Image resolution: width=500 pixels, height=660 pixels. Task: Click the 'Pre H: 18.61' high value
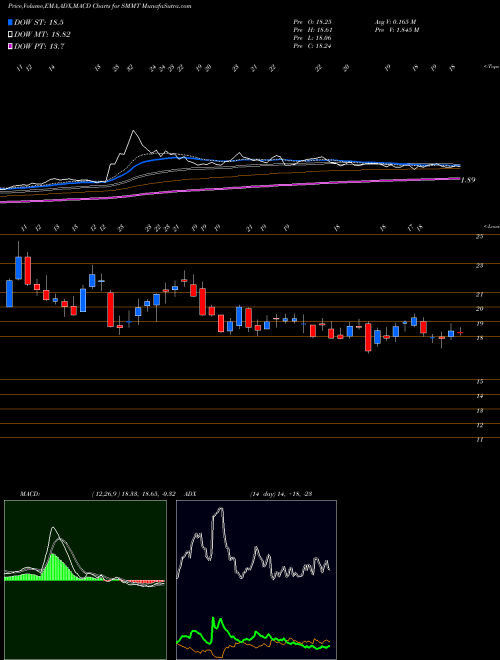point(312,30)
